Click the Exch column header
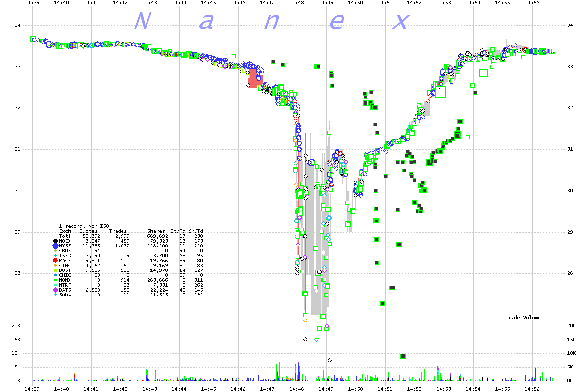 tap(65, 231)
